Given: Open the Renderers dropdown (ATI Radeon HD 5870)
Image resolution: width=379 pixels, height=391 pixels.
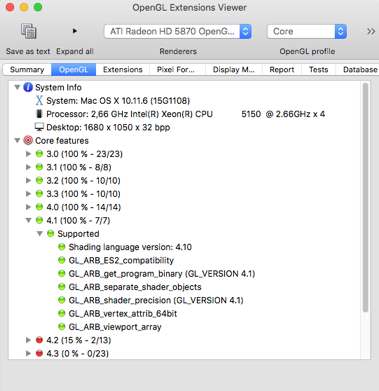Looking at the screenshot, I should pos(178,31).
